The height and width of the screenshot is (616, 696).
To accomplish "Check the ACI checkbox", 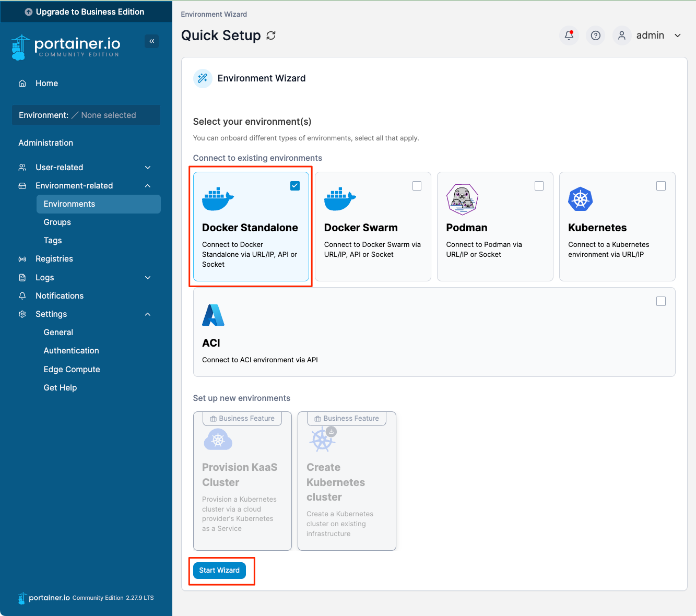I will [x=661, y=301].
